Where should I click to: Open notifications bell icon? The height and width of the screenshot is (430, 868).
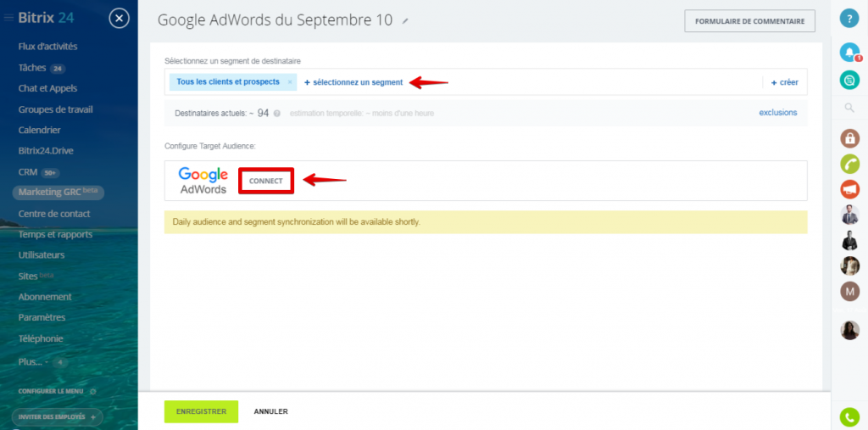tap(849, 52)
